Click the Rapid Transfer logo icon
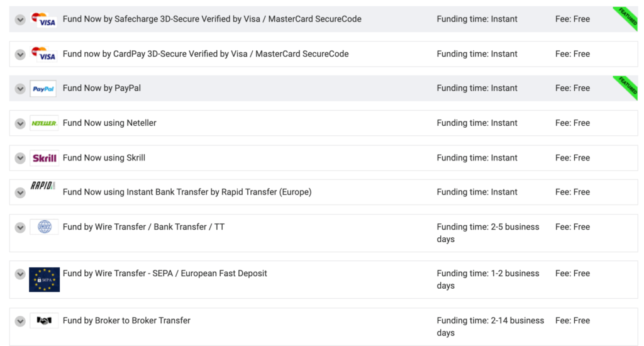This screenshot has height=346, width=644. pos(43,186)
